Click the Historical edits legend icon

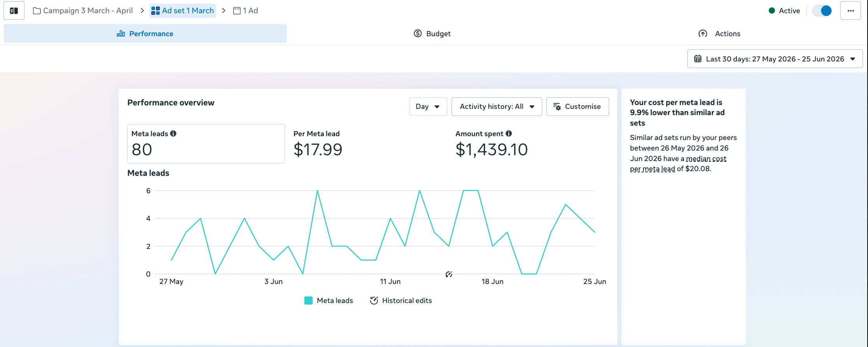coord(374,300)
